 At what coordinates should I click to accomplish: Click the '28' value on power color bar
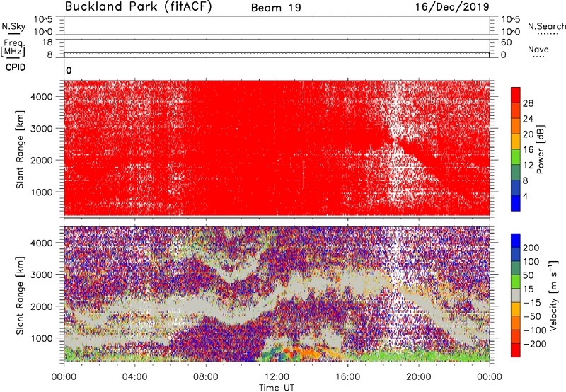point(528,103)
